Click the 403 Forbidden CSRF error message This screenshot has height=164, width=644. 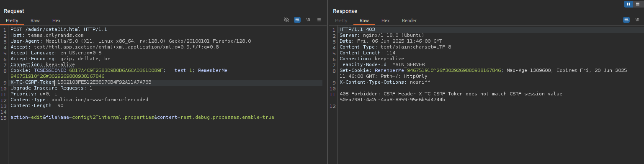click(x=451, y=94)
